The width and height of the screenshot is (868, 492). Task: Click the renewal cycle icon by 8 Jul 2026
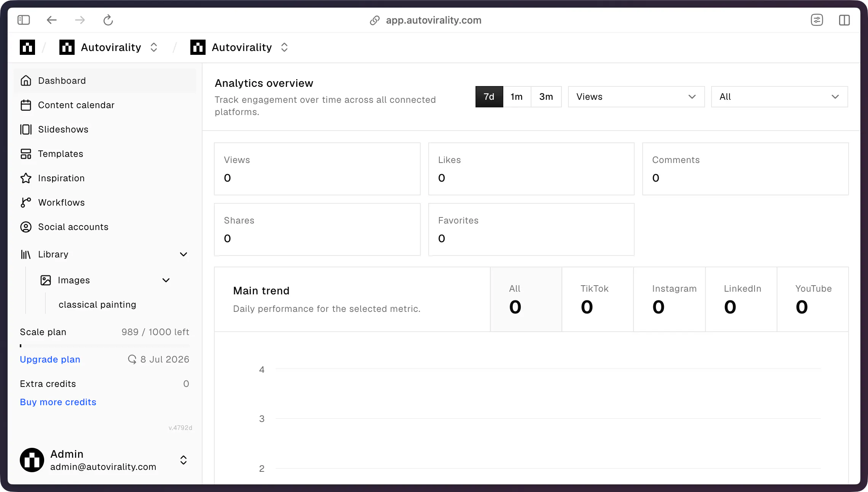point(132,359)
